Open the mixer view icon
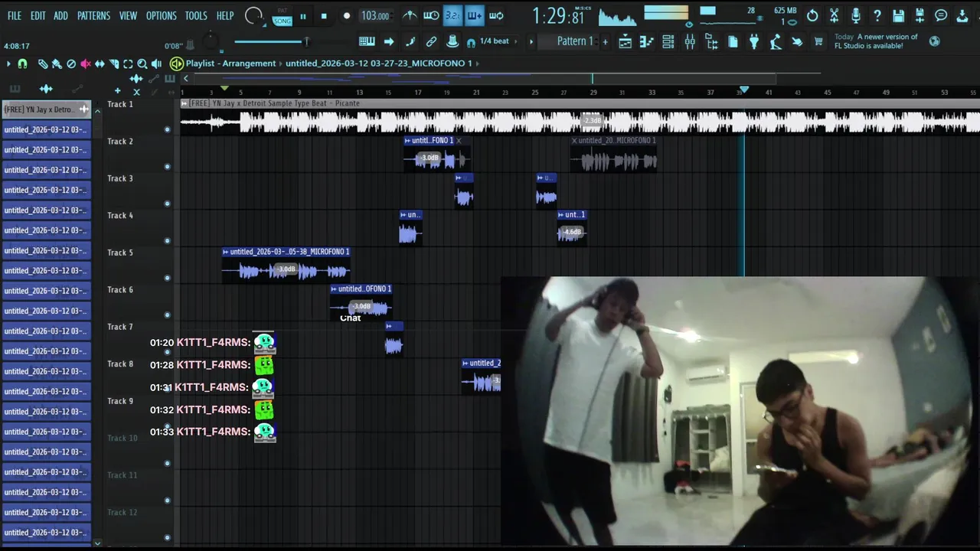The height and width of the screenshot is (551, 980). pos(690,41)
